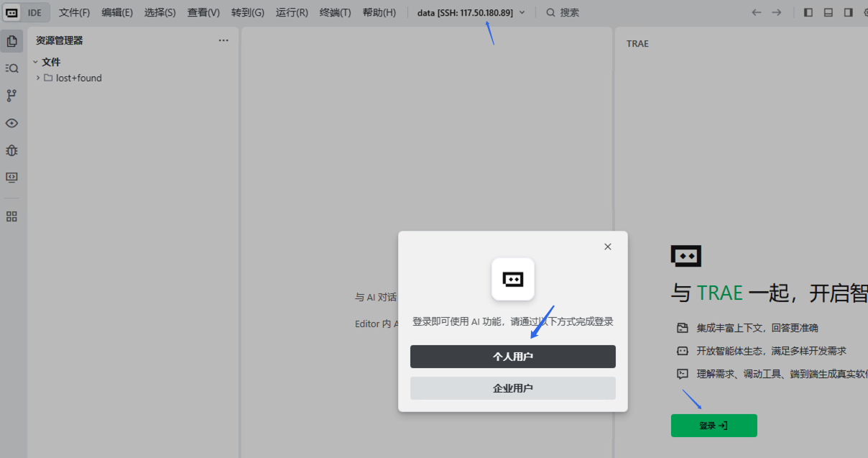
Task: Open the Remote Explorer monitor icon
Action: 11,177
